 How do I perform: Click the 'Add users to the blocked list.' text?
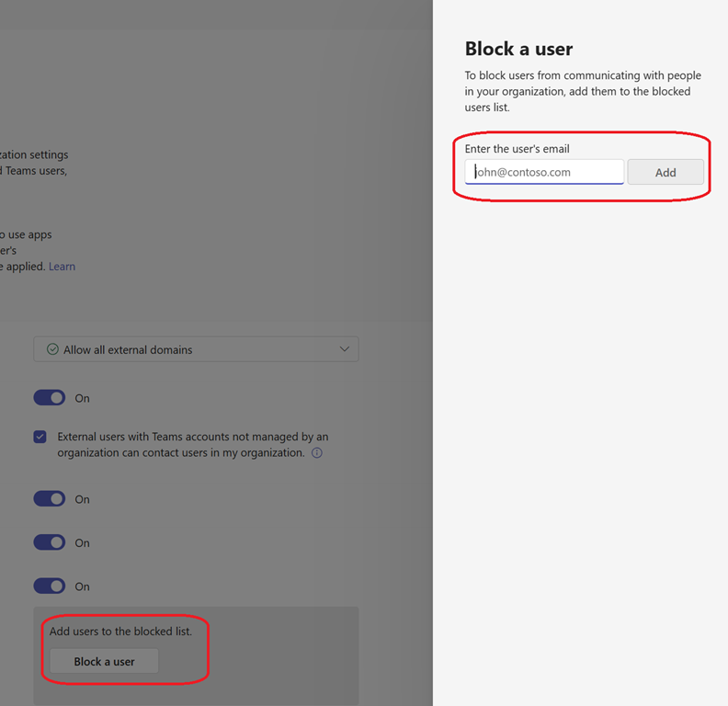tap(120, 632)
